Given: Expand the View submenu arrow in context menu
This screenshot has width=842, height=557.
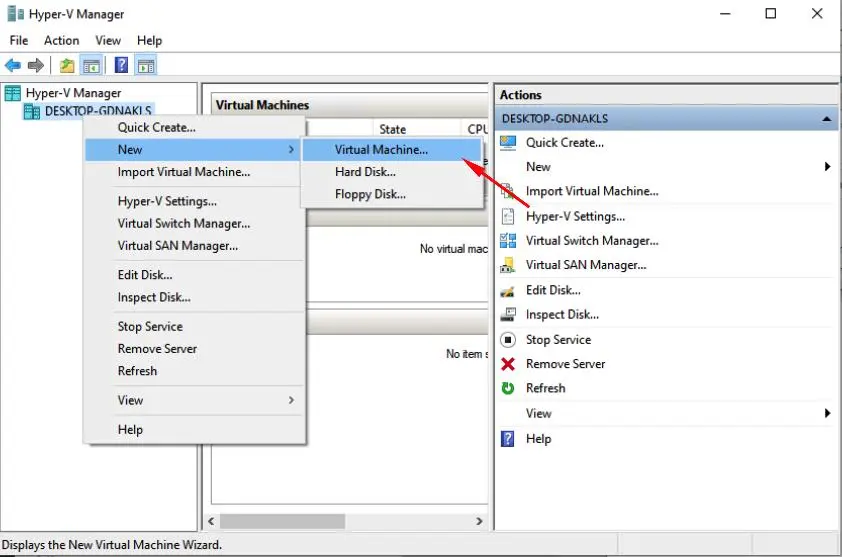Looking at the screenshot, I should click(291, 400).
